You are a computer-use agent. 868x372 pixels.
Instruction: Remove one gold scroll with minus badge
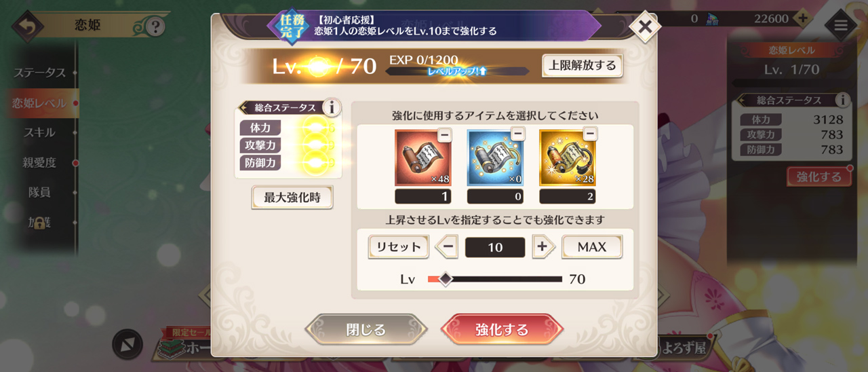[x=589, y=134]
